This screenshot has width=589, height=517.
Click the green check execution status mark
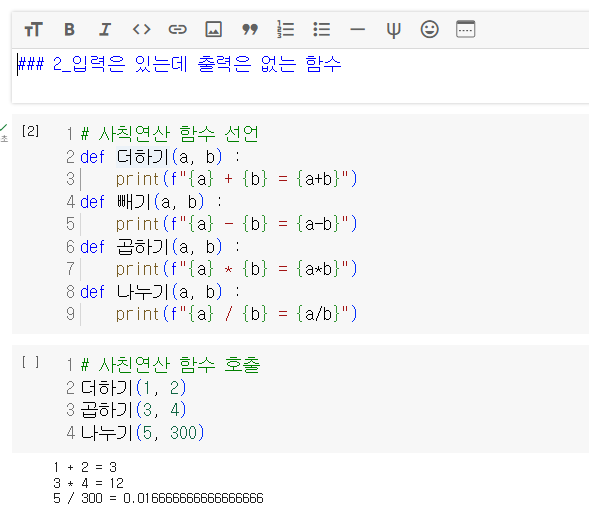tap(4, 128)
